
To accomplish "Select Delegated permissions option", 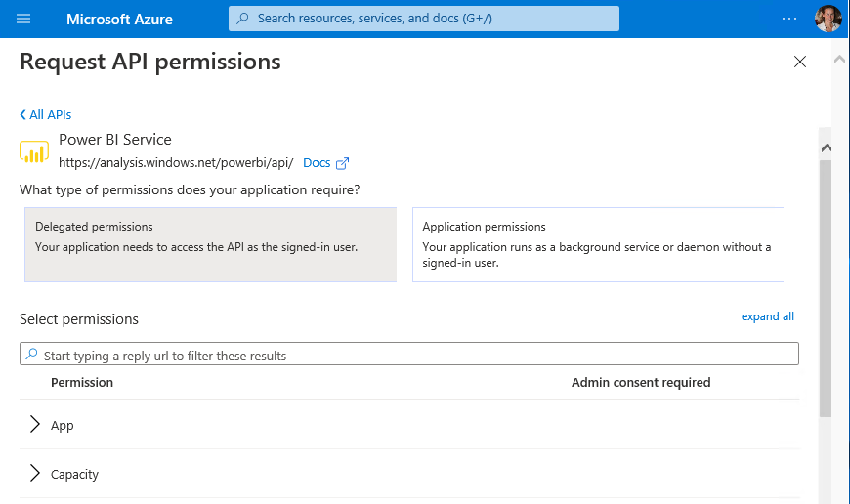I will point(210,244).
